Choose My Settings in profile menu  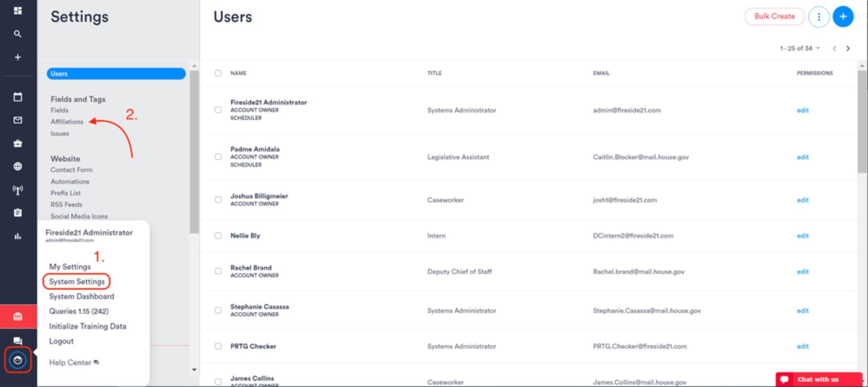pyautogui.click(x=70, y=267)
